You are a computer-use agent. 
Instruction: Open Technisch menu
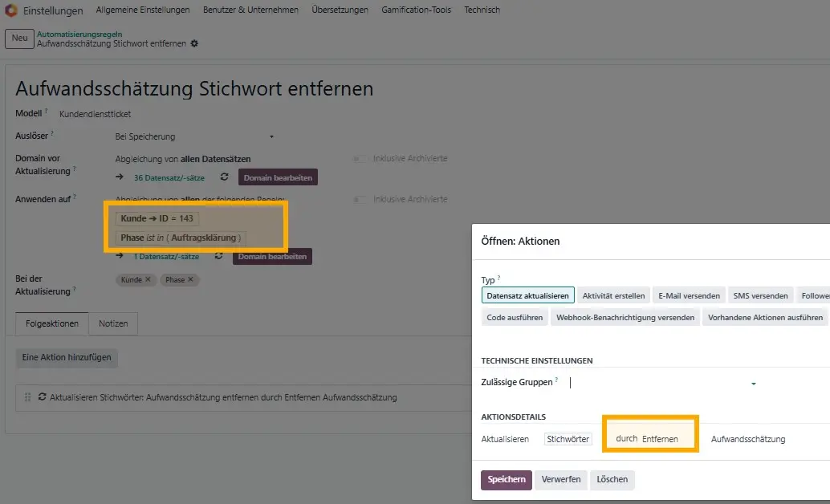click(x=482, y=10)
